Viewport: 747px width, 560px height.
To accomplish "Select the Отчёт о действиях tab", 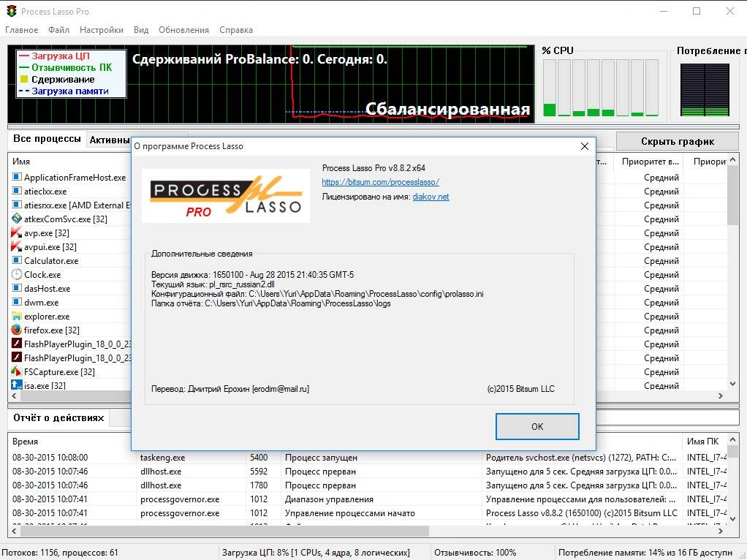I will (58, 418).
